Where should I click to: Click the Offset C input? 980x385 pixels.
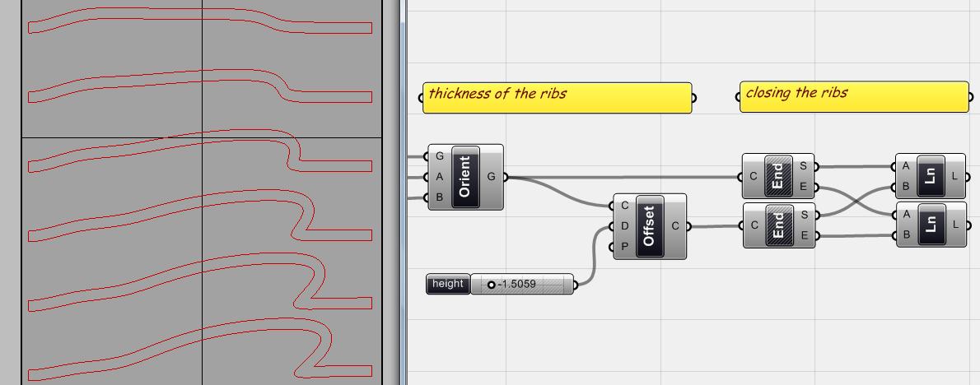623,206
